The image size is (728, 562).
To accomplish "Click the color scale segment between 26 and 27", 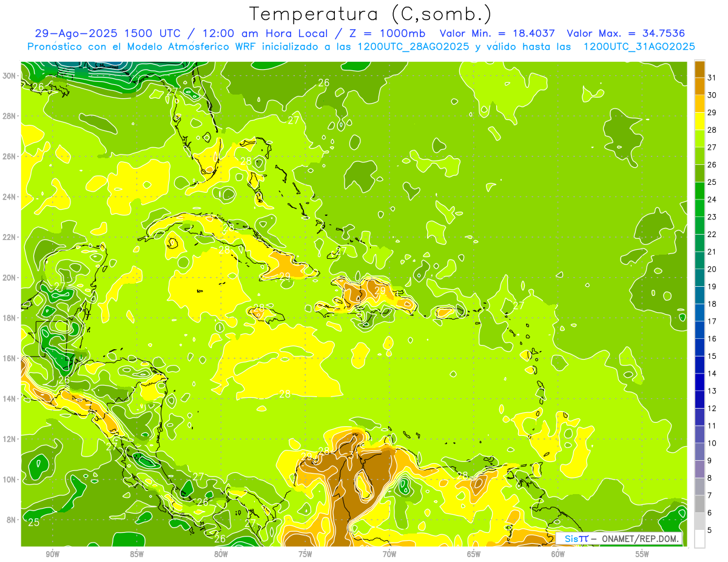I will 699,156.
